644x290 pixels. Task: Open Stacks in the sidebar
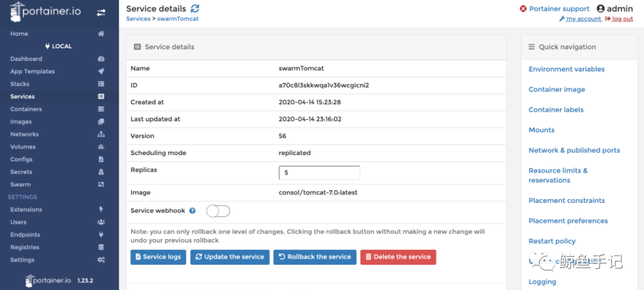click(x=20, y=84)
